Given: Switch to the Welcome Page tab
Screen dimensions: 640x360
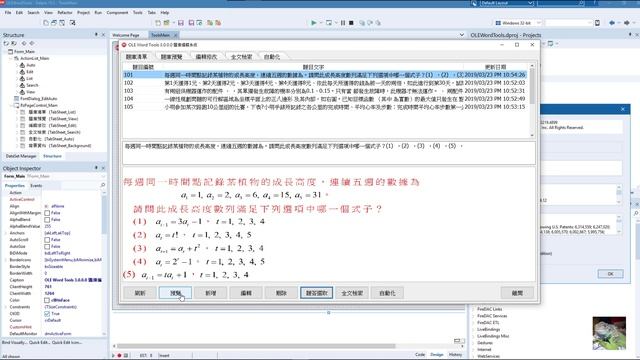Looking at the screenshot, I should (126, 35).
